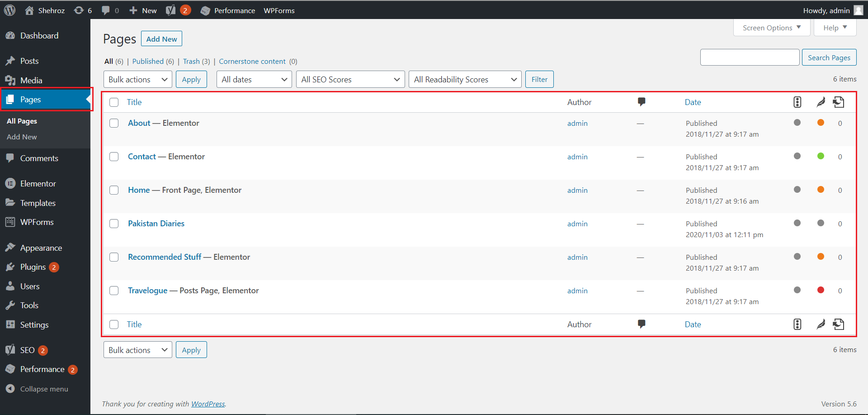This screenshot has height=415, width=868.
Task: Open the Bulk actions dropdown
Action: pyautogui.click(x=137, y=79)
